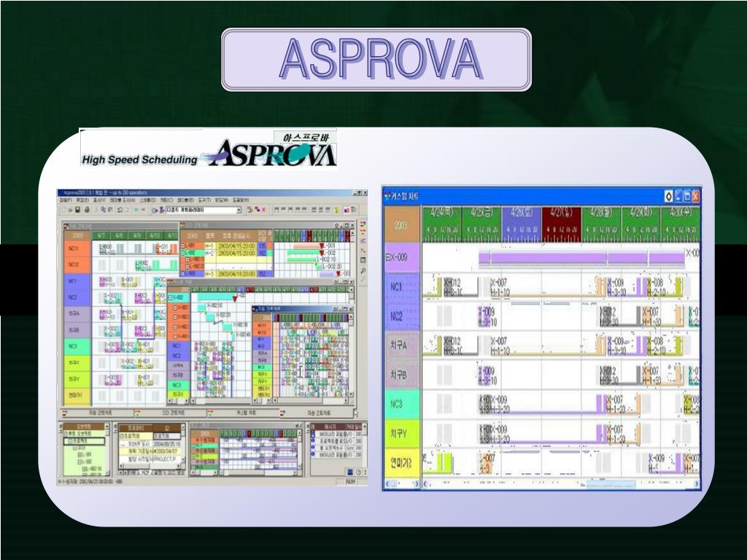Click the blue square icon below message list

(350, 472)
